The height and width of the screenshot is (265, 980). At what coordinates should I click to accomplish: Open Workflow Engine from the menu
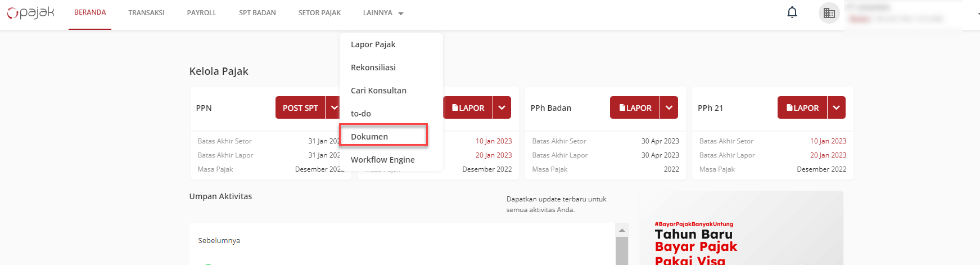point(382,160)
